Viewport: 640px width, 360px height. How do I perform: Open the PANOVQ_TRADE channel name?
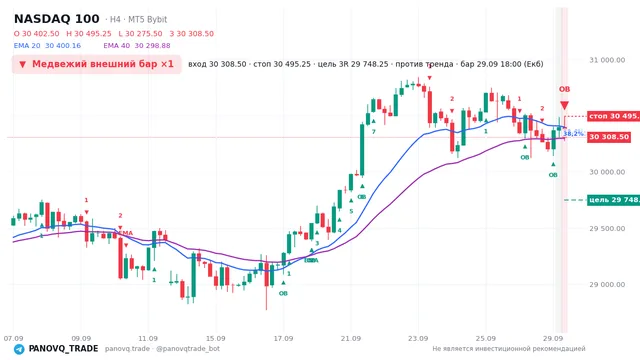coord(63,349)
